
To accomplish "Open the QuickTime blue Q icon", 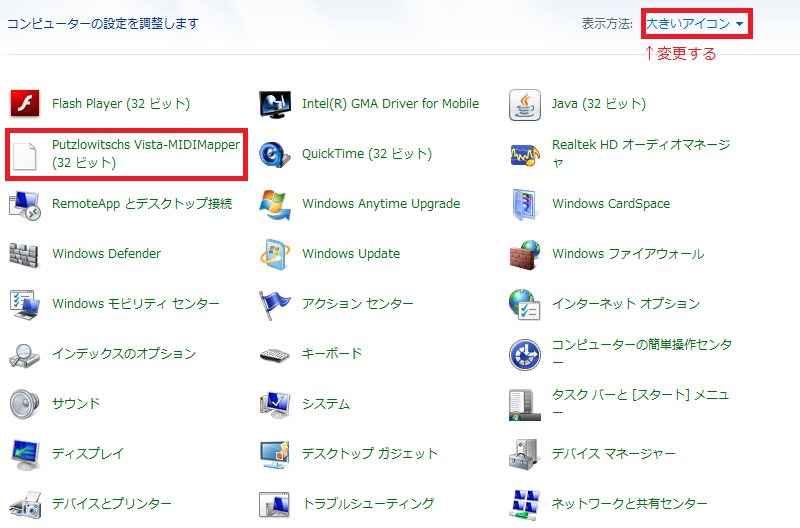I will [274, 155].
